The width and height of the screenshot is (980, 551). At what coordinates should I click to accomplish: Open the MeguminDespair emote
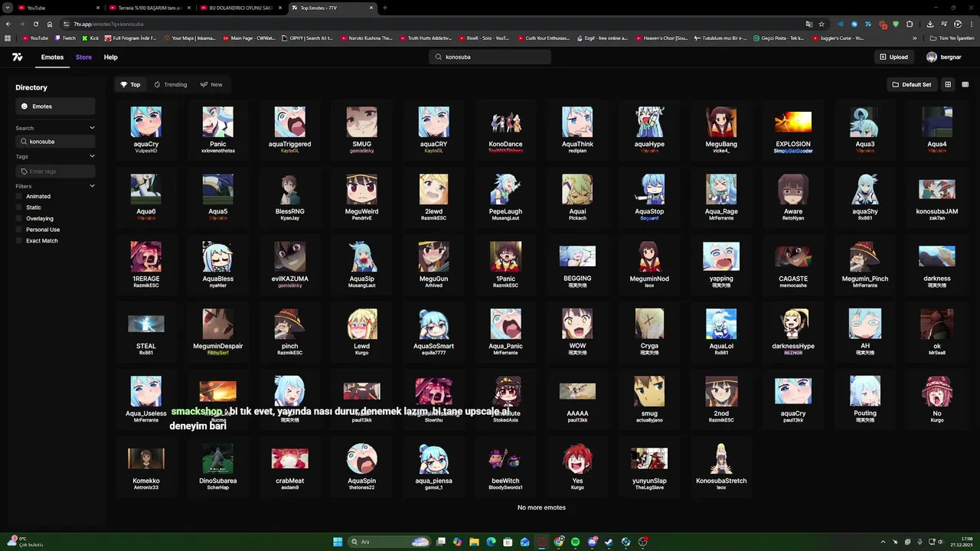pyautogui.click(x=217, y=331)
